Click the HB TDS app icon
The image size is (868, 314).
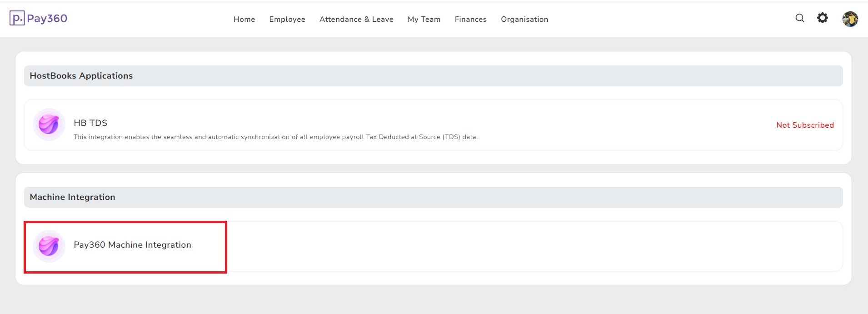coord(49,125)
